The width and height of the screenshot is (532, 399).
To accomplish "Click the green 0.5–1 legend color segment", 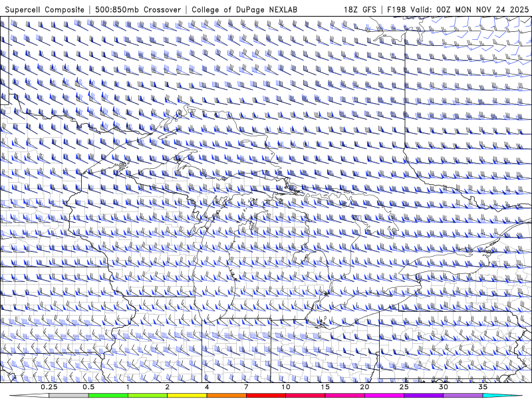I will [x=108, y=396].
